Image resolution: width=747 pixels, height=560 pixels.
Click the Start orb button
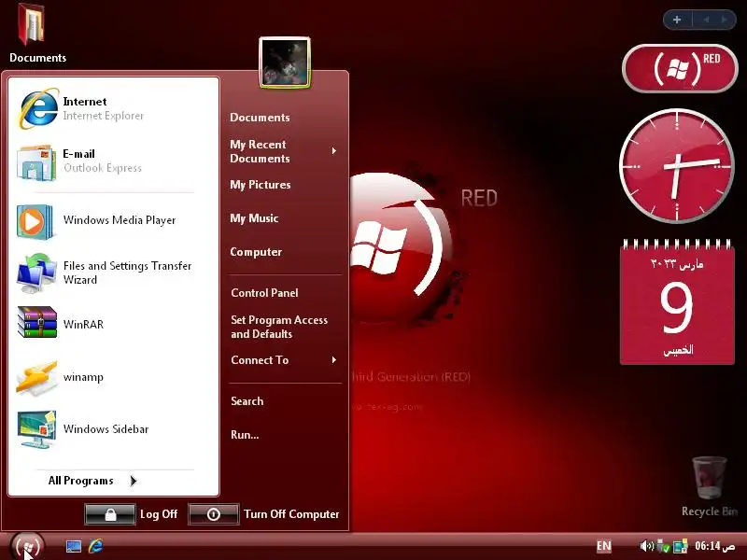28,546
